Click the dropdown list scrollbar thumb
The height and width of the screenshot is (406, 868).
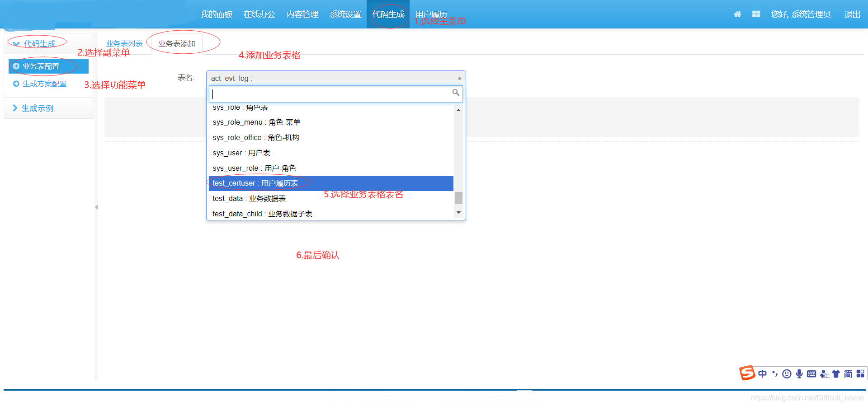click(x=458, y=198)
